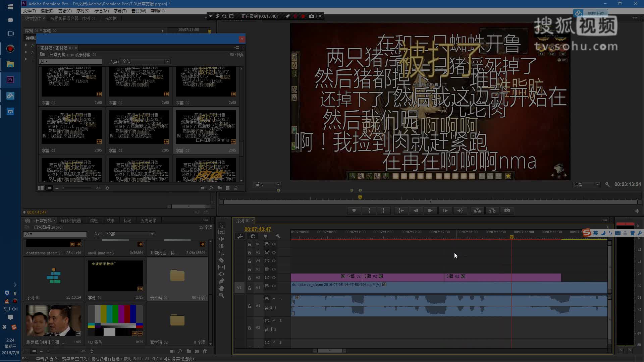This screenshot has height=362, width=644.
Task: Click delete trash icon in bin window
Action: pos(235,188)
